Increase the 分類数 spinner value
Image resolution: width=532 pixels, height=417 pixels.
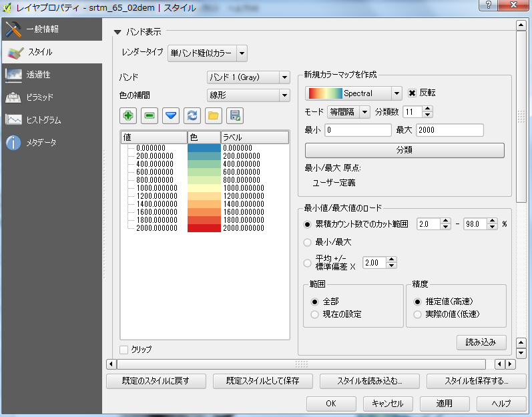coord(427,109)
